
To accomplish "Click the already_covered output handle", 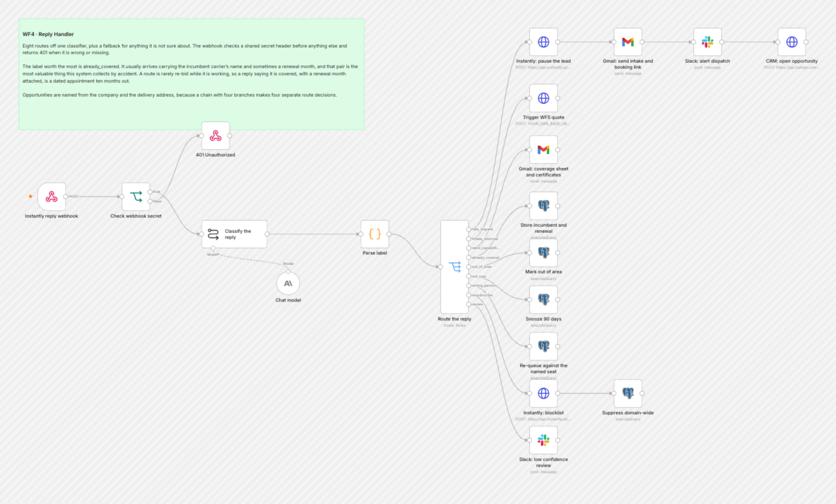I will [x=468, y=257].
